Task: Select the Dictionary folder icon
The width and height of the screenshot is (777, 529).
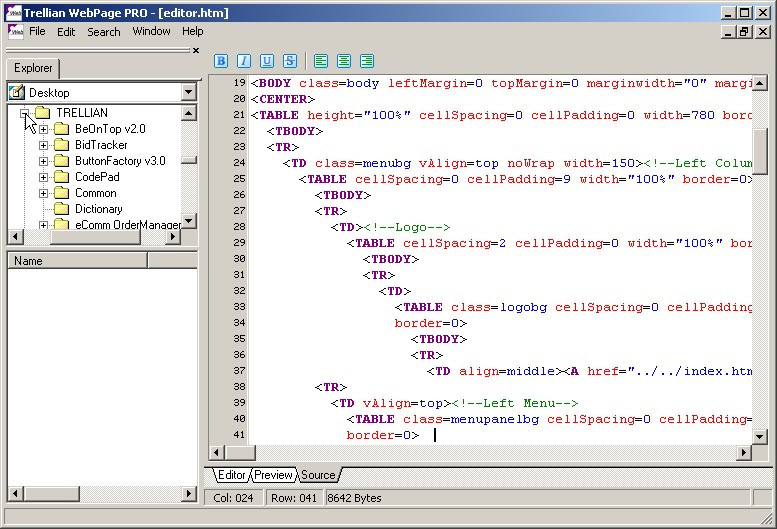Action: (x=61, y=209)
